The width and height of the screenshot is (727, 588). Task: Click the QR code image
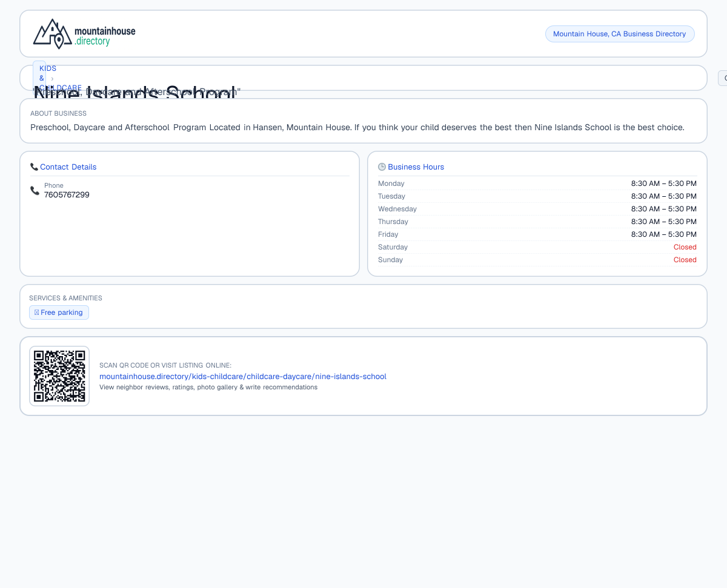pyautogui.click(x=59, y=376)
